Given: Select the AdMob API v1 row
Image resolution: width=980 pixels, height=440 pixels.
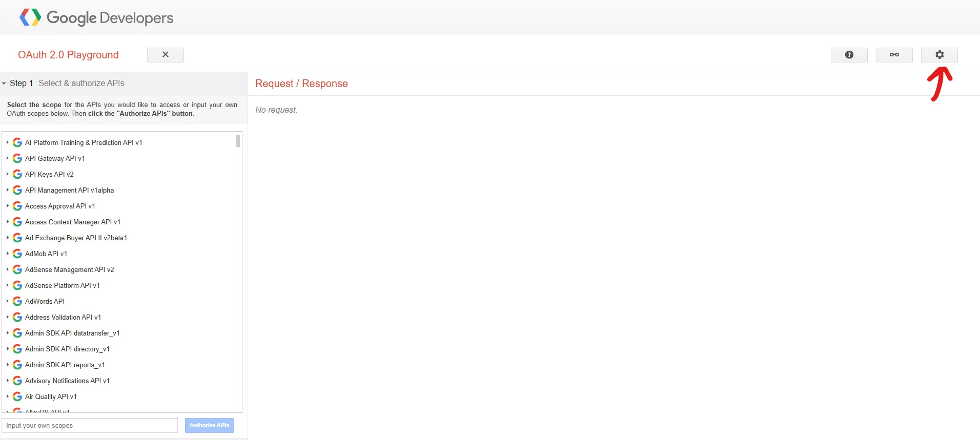Looking at the screenshot, I should [46, 254].
